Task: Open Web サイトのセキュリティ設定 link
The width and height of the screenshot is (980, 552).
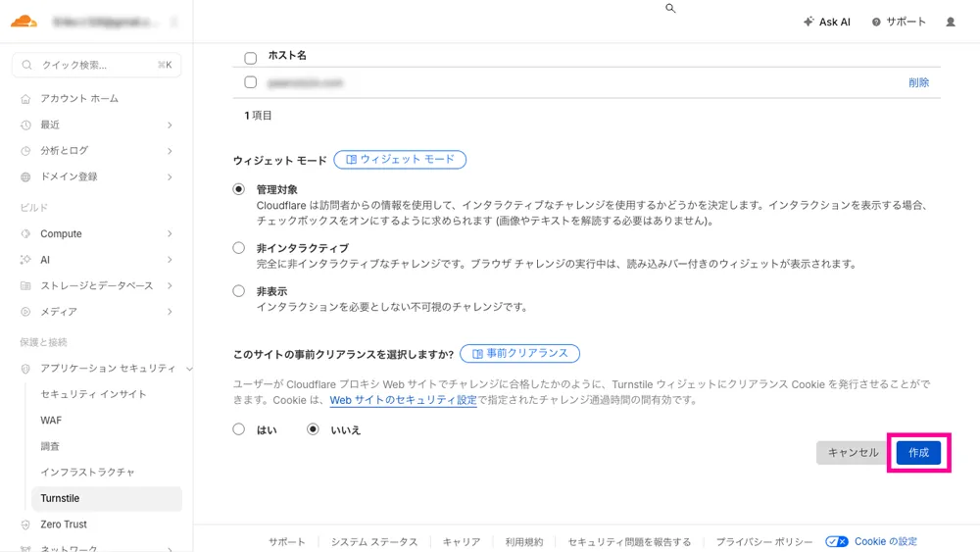Action: coord(403,400)
